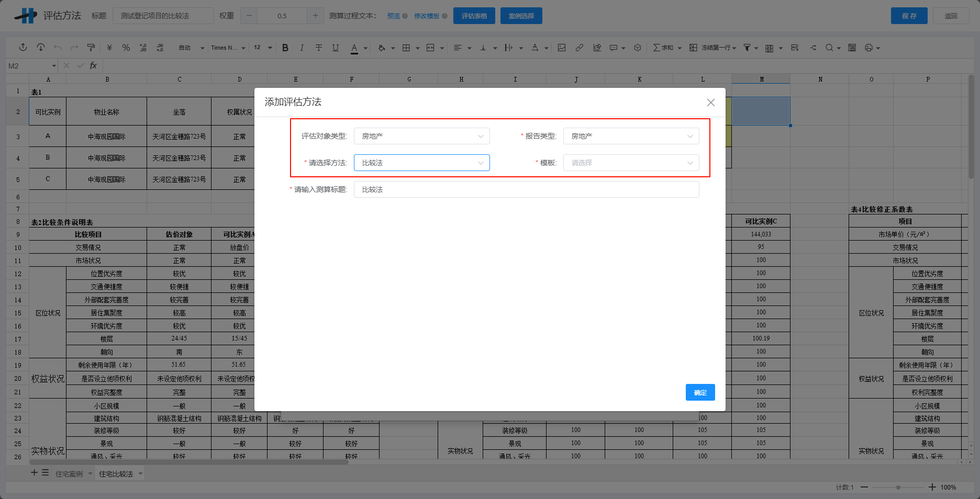Screen dimensions: 980x499
Task: Click the insert hyperlink icon
Action: click(x=579, y=48)
